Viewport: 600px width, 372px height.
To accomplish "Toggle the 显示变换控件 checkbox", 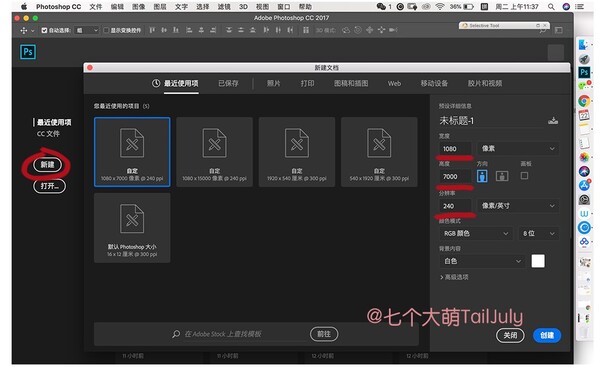I will point(106,30).
